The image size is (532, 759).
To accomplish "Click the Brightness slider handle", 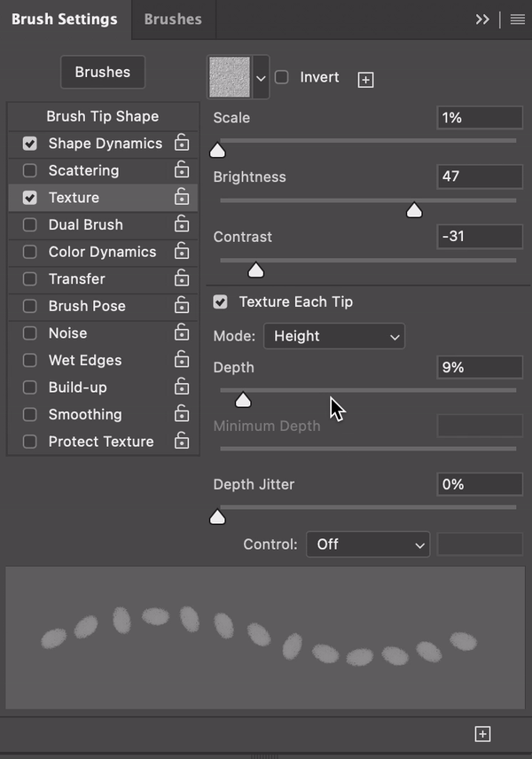I will point(413,210).
